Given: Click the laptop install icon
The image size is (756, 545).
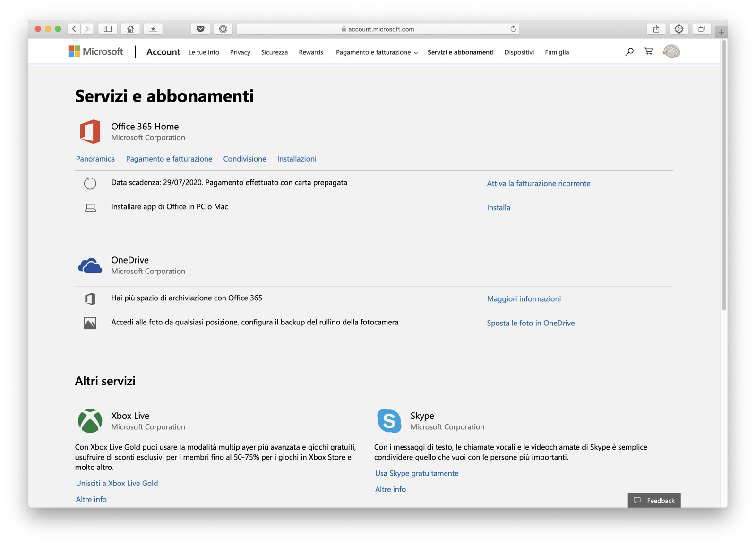Looking at the screenshot, I should tap(90, 207).
